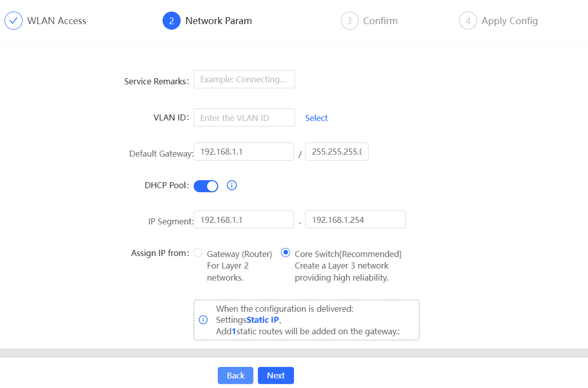Toggle the DHCP Pool switch off
588x388 pixels.
point(206,186)
